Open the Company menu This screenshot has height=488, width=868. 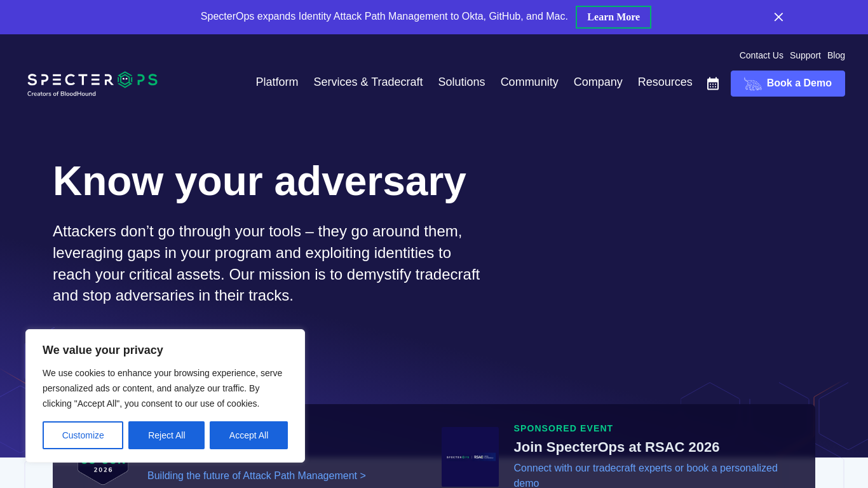[x=598, y=82]
